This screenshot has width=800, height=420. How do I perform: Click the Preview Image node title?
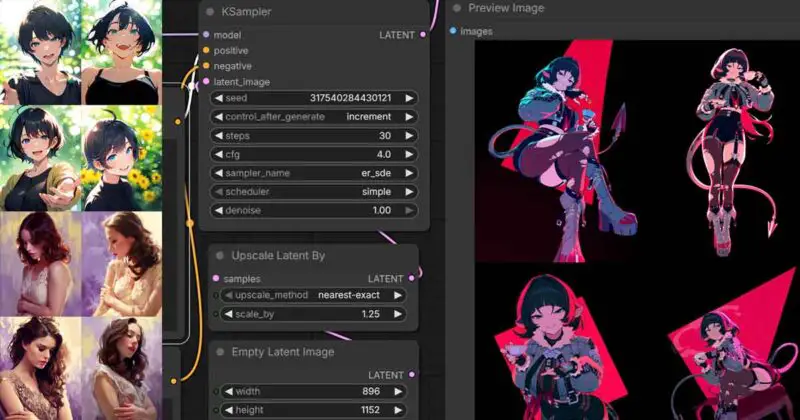coord(506,8)
